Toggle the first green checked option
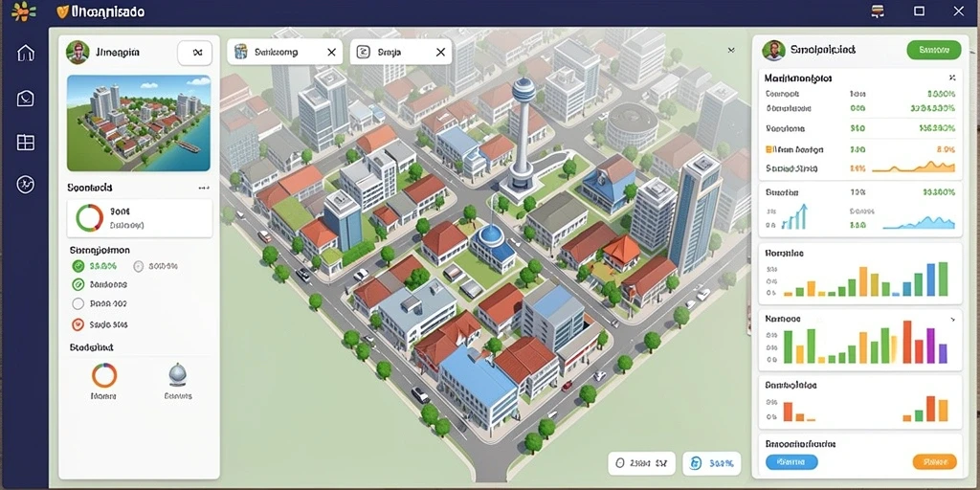Viewport: 980px width, 490px height. pos(78,266)
